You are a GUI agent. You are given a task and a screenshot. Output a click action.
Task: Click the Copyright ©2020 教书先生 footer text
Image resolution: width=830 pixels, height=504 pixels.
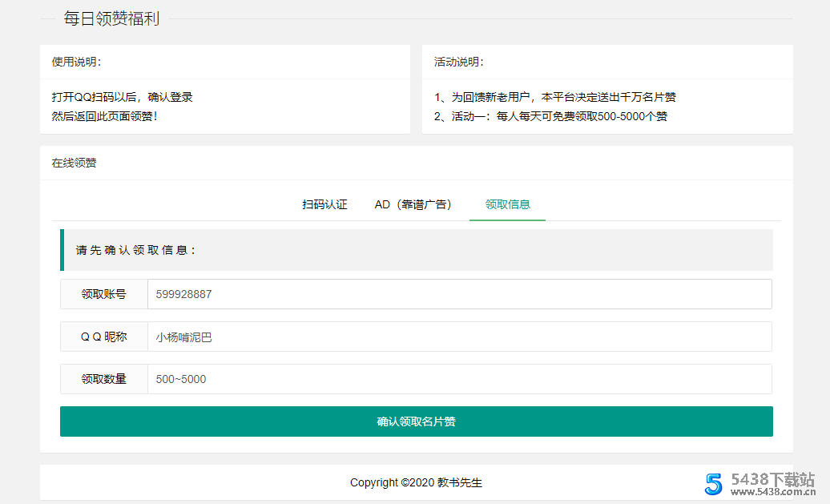[x=416, y=482]
